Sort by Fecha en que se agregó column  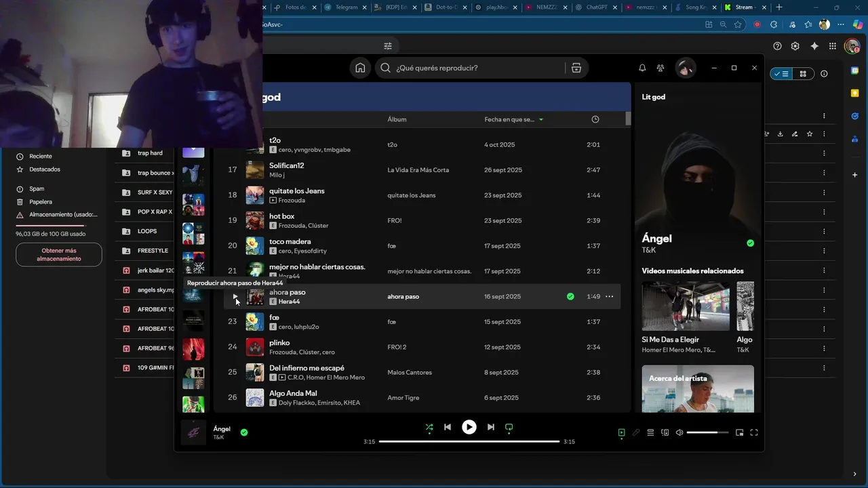coord(513,119)
